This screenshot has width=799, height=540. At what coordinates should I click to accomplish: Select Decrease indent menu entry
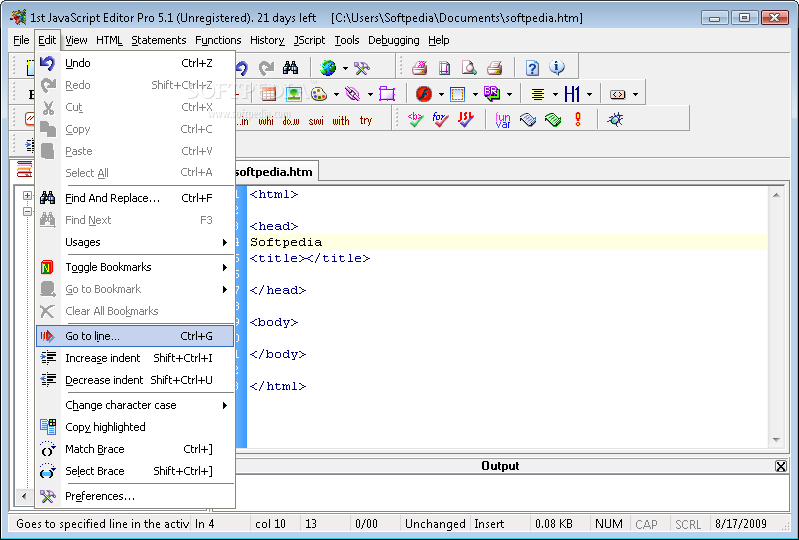click(x=135, y=380)
